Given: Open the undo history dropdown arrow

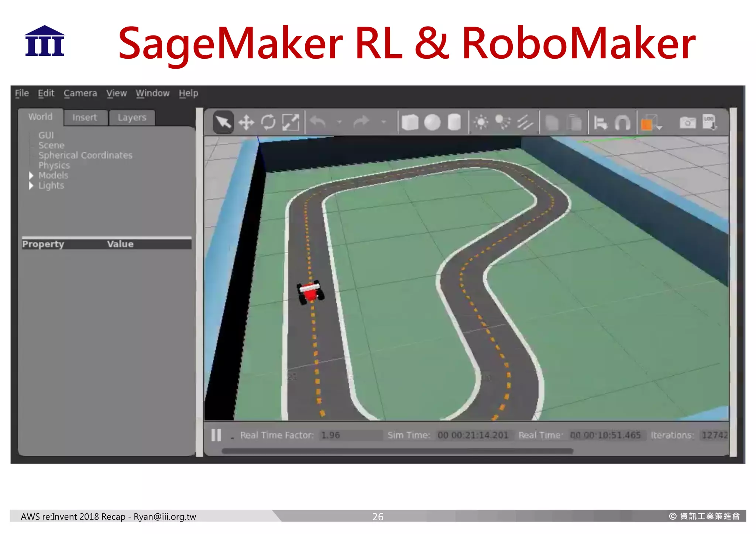Looking at the screenshot, I should click(339, 122).
